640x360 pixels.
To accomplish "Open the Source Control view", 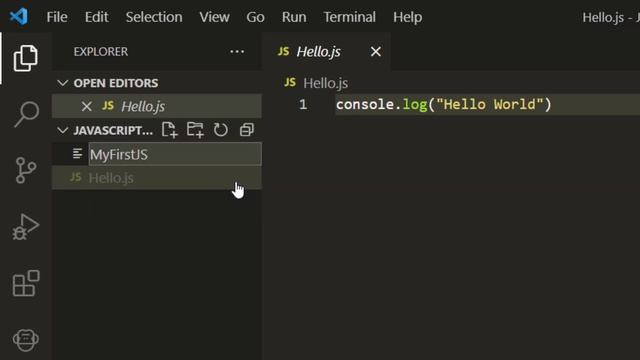I will 26,170.
